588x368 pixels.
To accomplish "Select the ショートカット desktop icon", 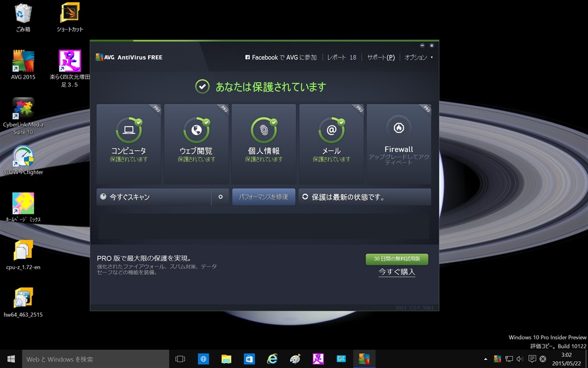I will tap(69, 18).
